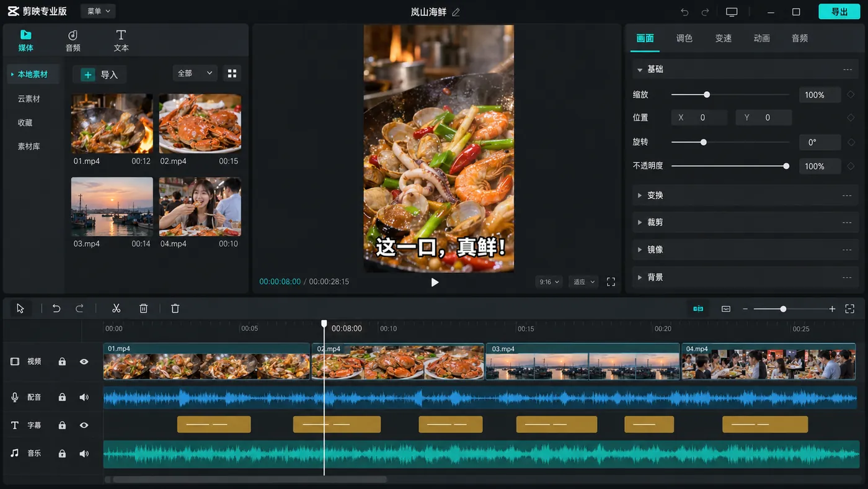Select 素材库 in sidebar
Screen dimensions: 868x489
click(29, 146)
